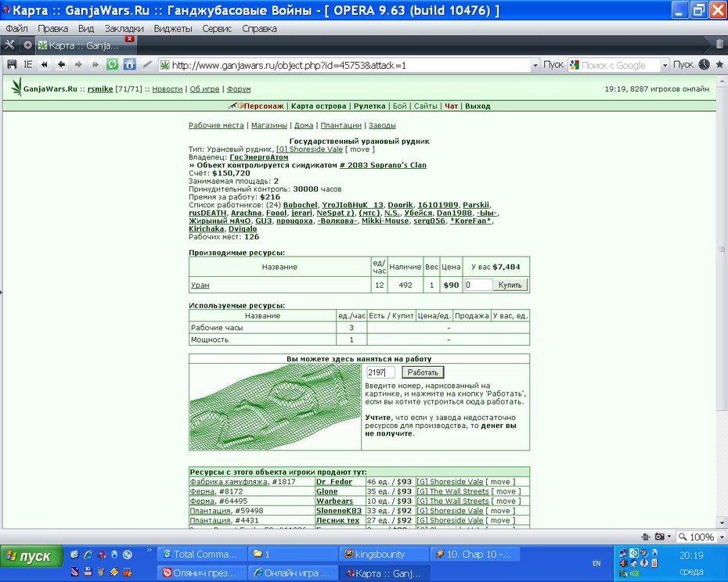Click the wand pencil toolbar icon
This screenshot has height=582, width=728.
148,64
